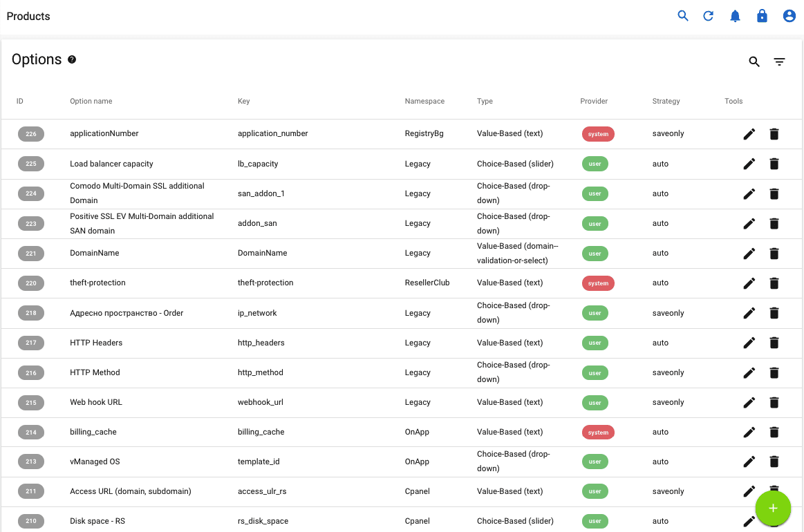
Task: Edit the HTTP Headers option
Action: tap(749, 343)
